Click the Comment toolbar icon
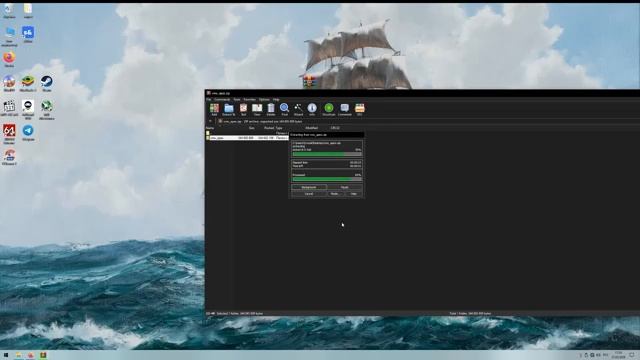The image size is (640, 360). (x=344, y=108)
